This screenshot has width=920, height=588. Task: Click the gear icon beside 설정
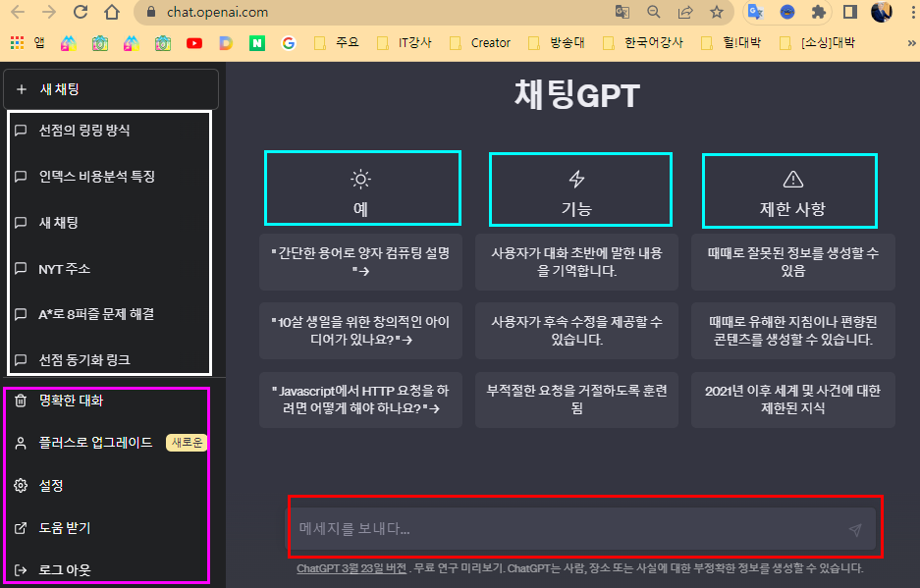(x=21, y=486)
